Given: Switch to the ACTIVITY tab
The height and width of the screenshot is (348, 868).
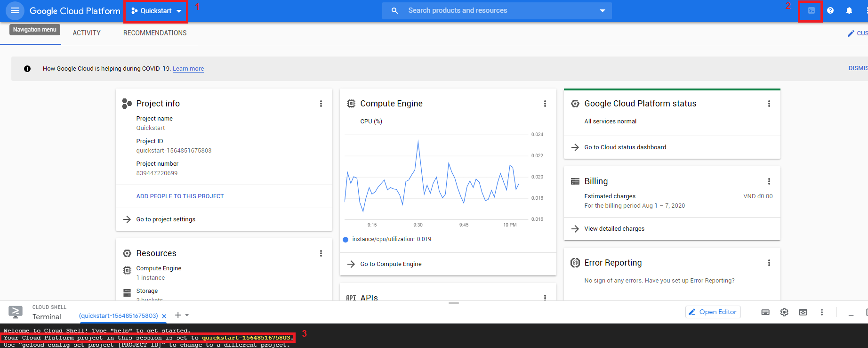Looking at the screenshot, I should click(x=87, y=33).
